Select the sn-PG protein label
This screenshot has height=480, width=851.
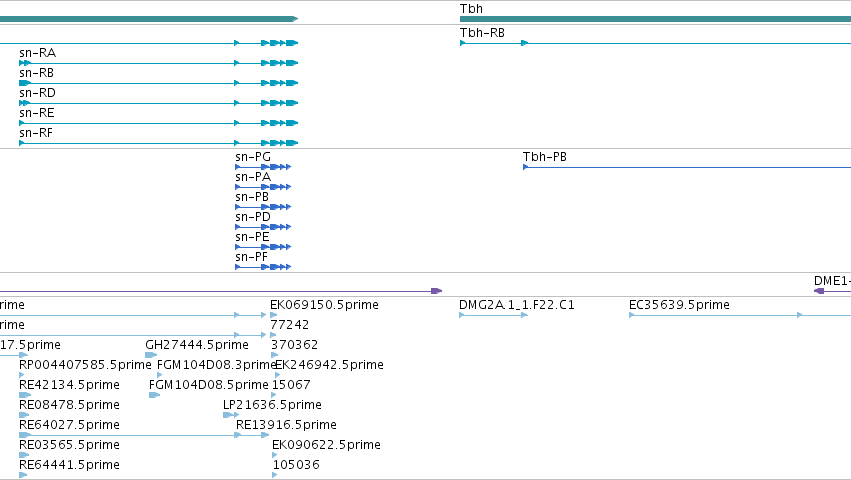(x=253, y=157)
